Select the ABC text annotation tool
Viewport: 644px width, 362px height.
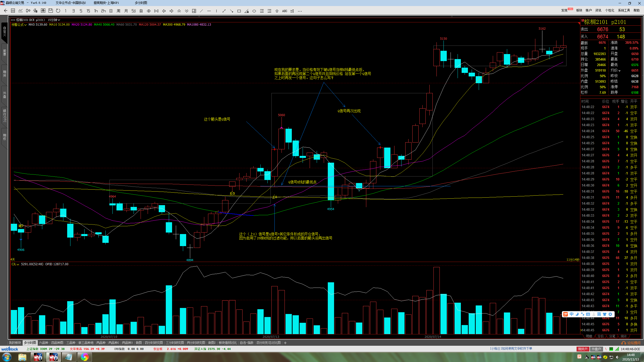[x=285, y=11]
